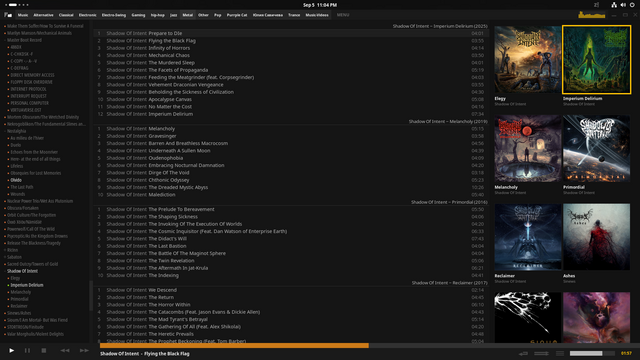The height and width of the screenshot is (360, 640).
Task: Adjust the volume slider bar
Action: [x=592, y=353]
